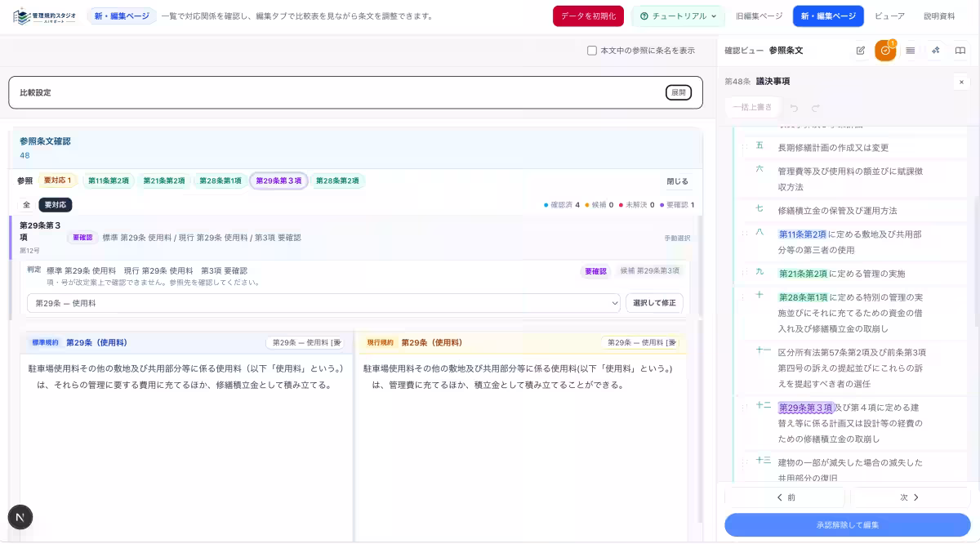Go to previous with 前 button
The width and height of the screenshot is (980, 544).
tap(785, 497)
